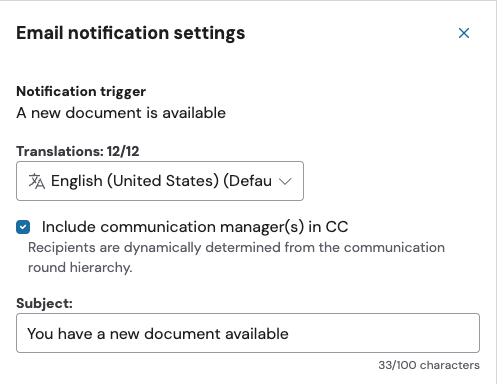Close the Email notification settings panel
Image resolution: width=497 pixels, height=384 pixels.
[464, 33]
